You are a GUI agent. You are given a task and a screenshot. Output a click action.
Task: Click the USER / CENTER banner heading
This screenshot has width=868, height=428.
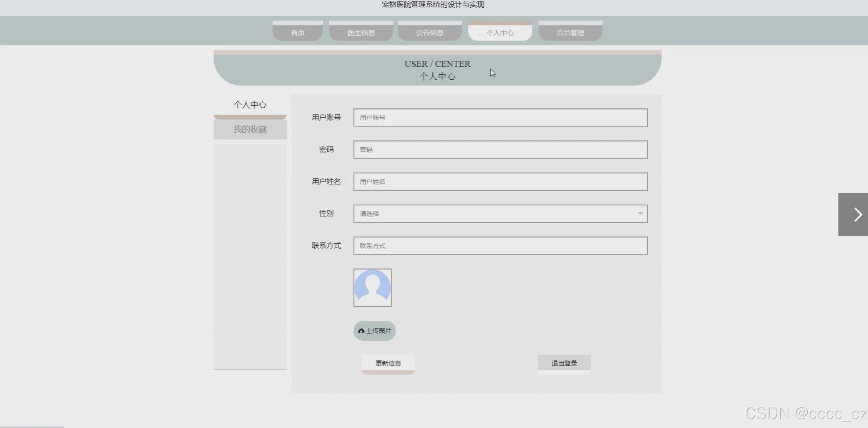(437, 64)
